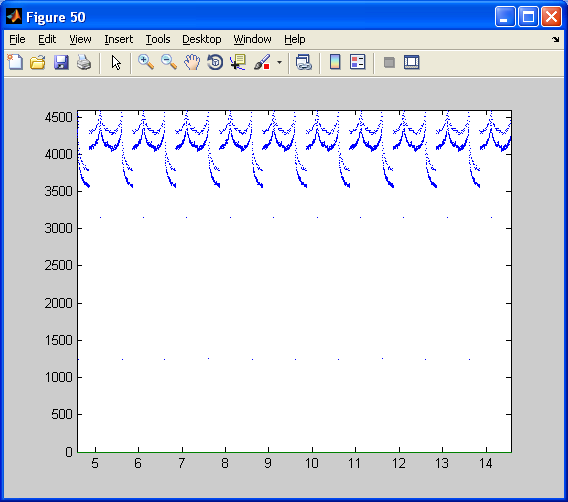Click the New Figure icon
Image resolution: width=568 pixels, height=502 pixels.
[15, 62]
